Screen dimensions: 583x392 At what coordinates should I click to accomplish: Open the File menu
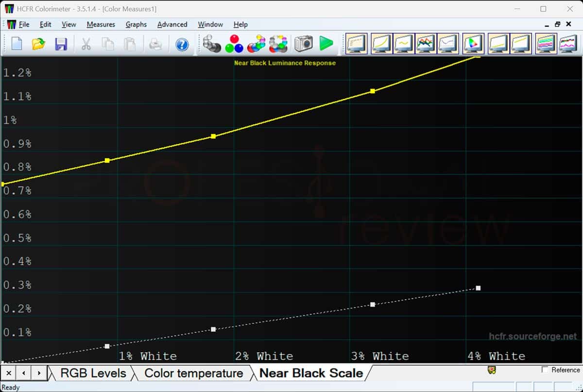tap(24, 24)
